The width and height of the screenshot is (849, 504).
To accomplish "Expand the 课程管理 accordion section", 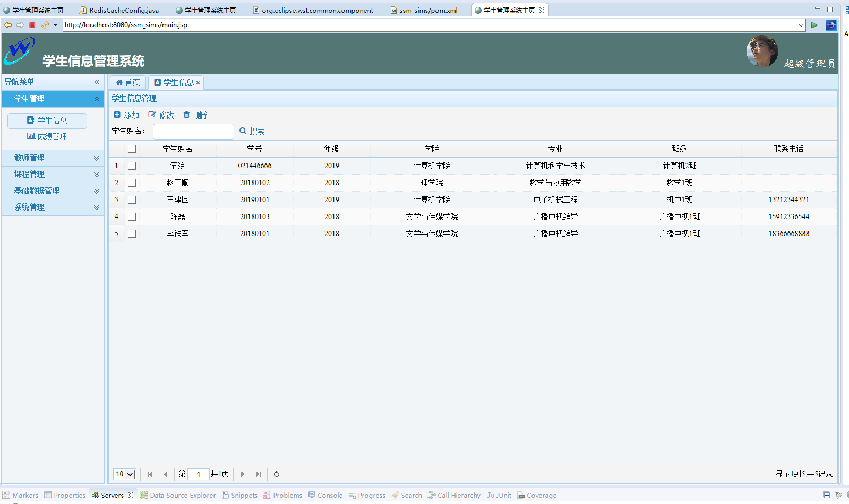I will point(97,175).
